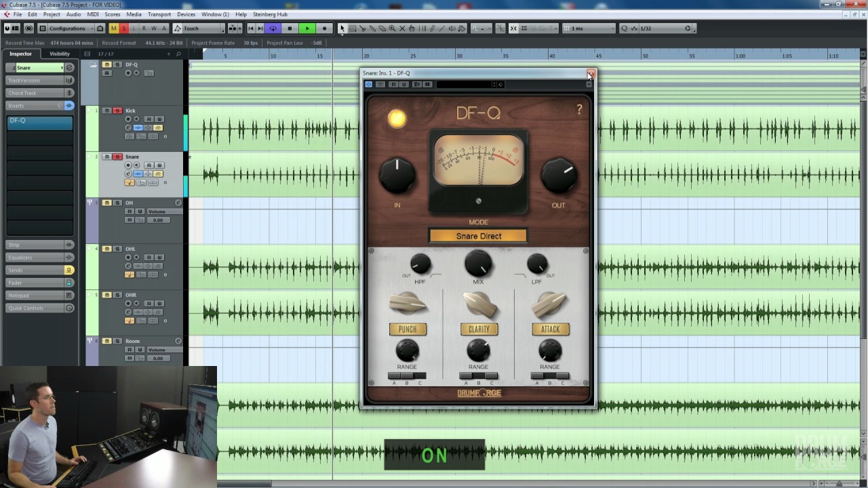The height and width of the screenshot is (488, 868).
Task: Expand the Fader inspector section
Action: 40,283
